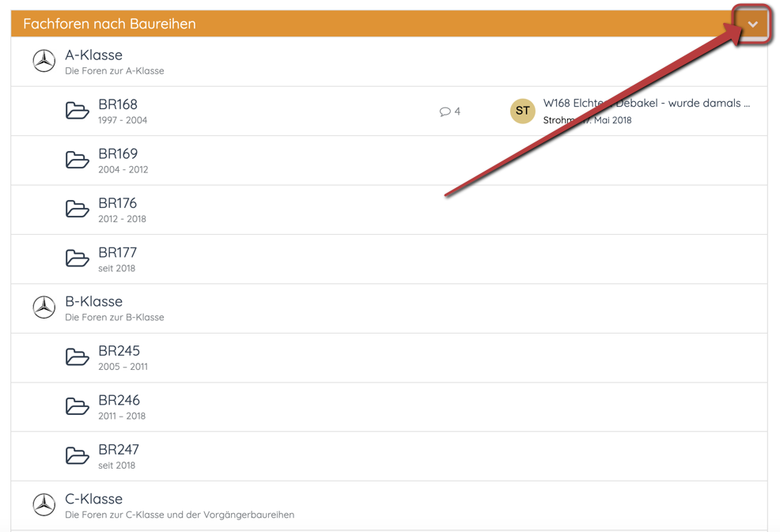
Task: Open the BR168 forum title
Action: tap(118, 104)
